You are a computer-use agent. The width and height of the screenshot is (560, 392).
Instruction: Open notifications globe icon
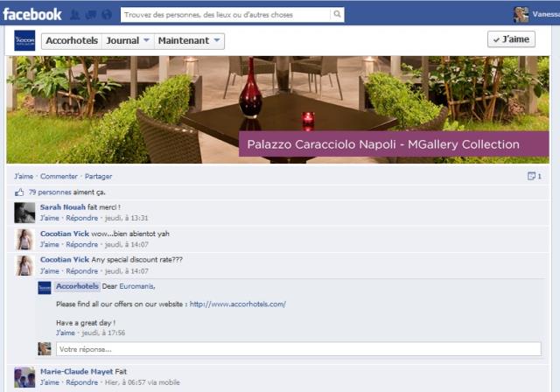pos(107,14)
